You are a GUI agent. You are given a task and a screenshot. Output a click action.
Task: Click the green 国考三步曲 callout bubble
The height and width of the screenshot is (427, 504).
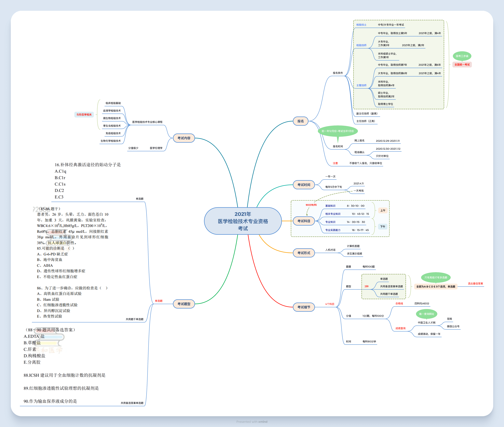pos(462,56)
